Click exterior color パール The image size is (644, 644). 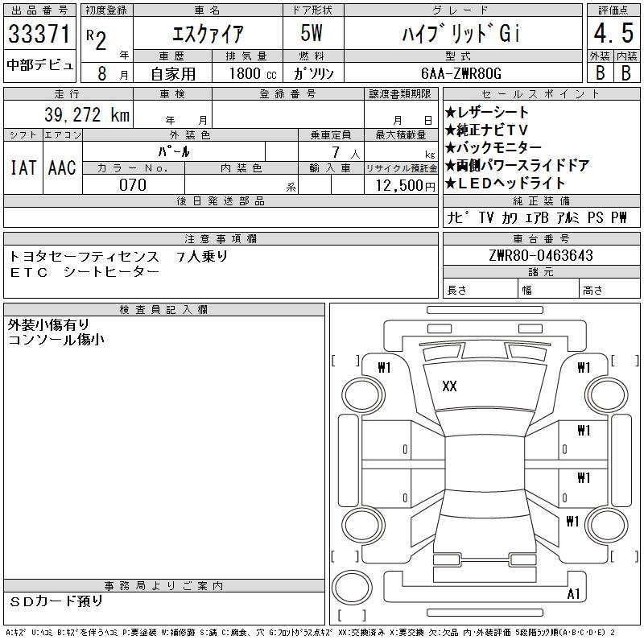click(x=173, y=151)
